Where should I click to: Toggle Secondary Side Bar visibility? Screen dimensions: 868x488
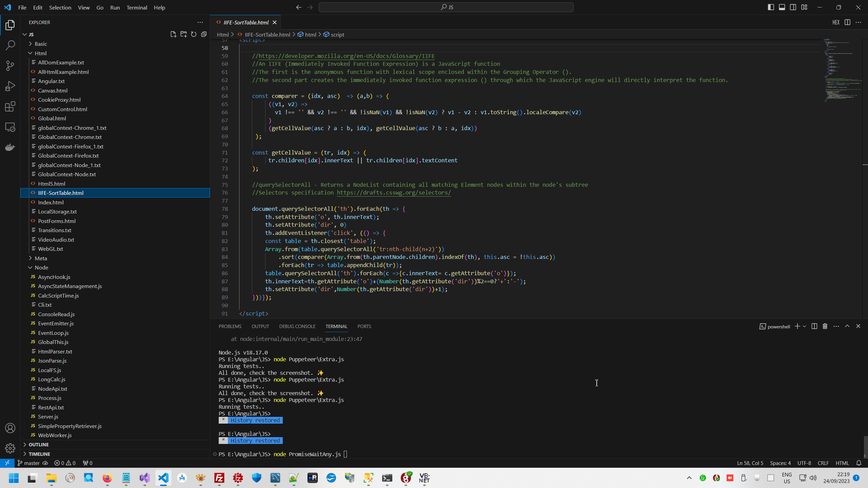(x=793, y=7)
